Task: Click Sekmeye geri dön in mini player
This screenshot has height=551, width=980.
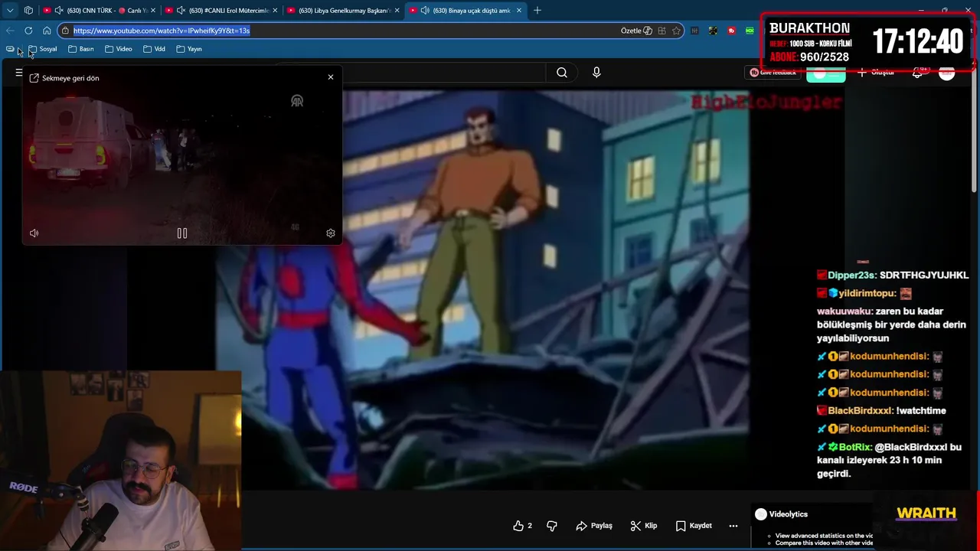Action: tap(64, 78)
